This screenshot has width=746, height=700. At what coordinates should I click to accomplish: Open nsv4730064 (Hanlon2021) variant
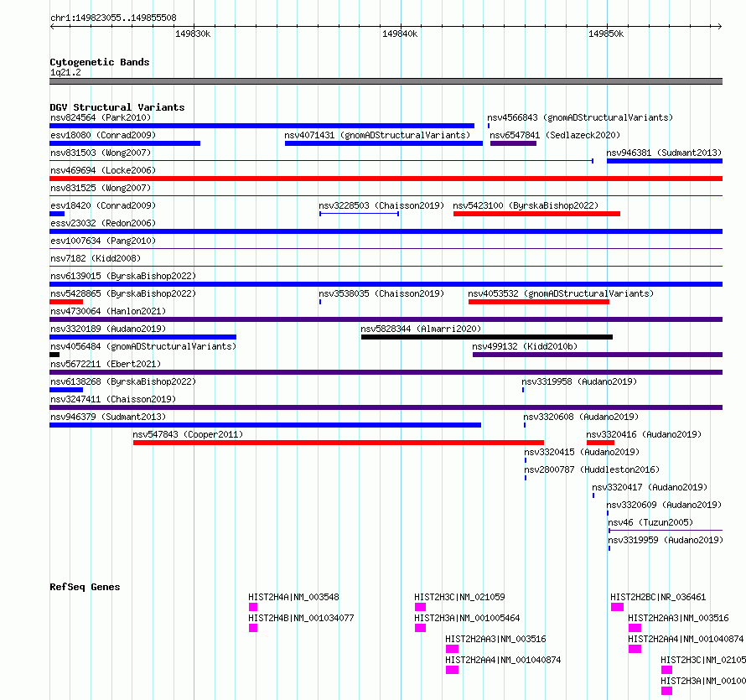(x=108, y=311)
